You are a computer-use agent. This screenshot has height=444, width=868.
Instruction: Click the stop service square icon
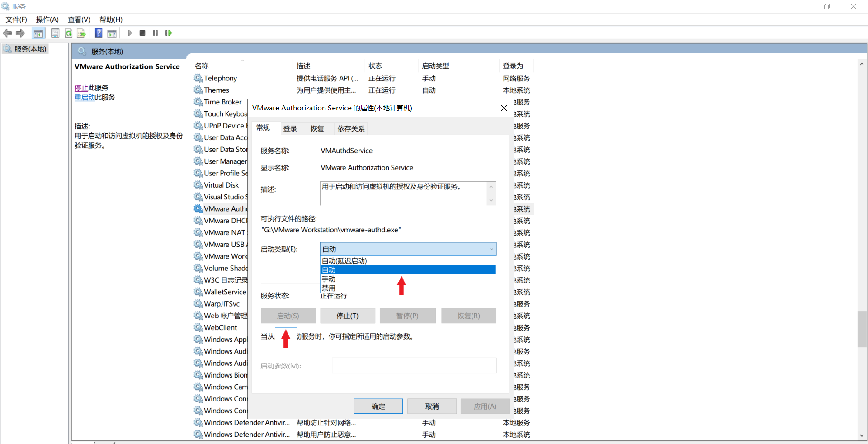coord(142,33)
